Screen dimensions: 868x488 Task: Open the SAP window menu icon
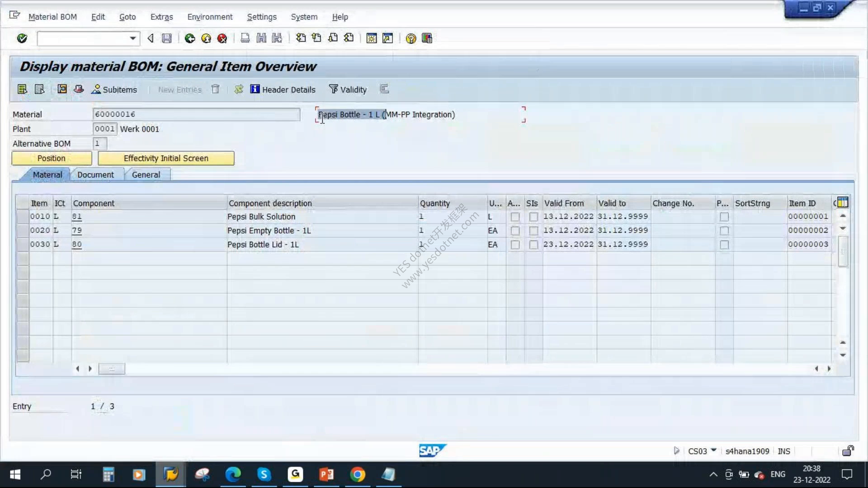click(x=14, y=15)
